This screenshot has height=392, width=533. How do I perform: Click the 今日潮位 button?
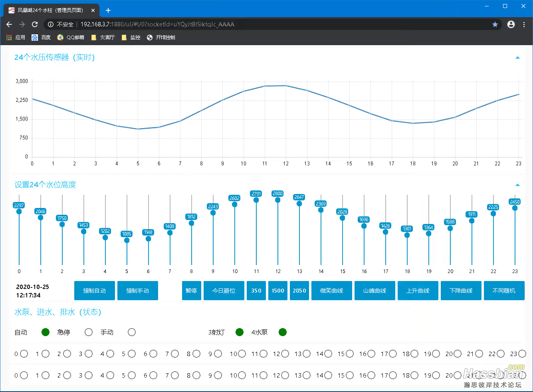click(x=224, y=291)
